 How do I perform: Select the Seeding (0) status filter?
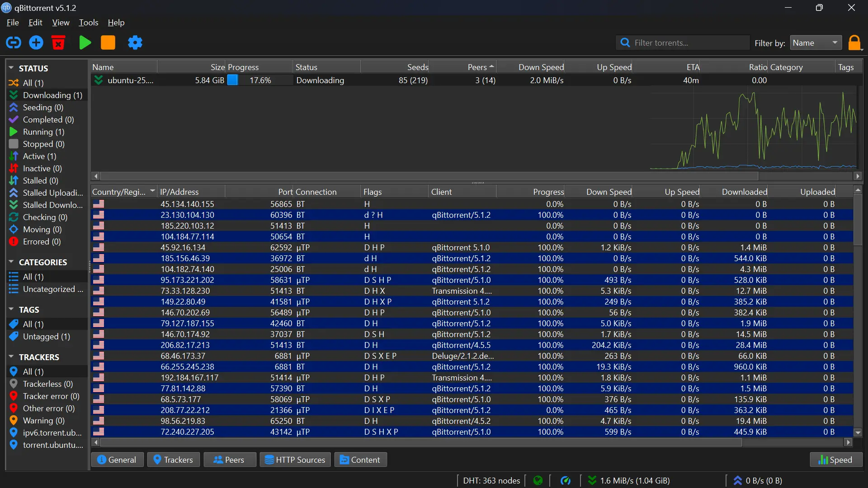tap(47, 107)
